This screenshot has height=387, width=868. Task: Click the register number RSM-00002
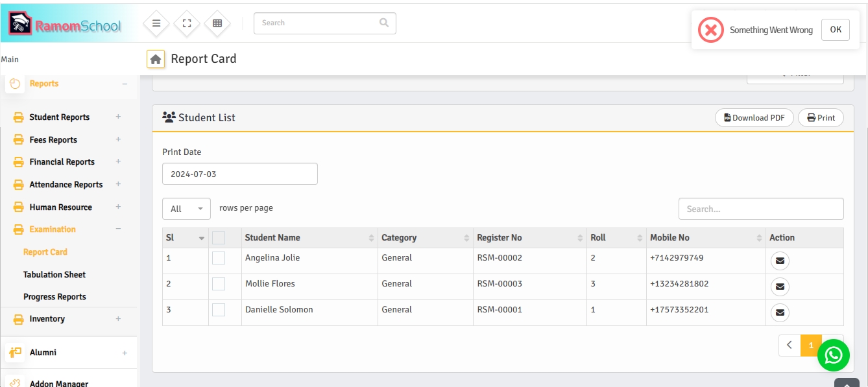click(x=500, y=258)
